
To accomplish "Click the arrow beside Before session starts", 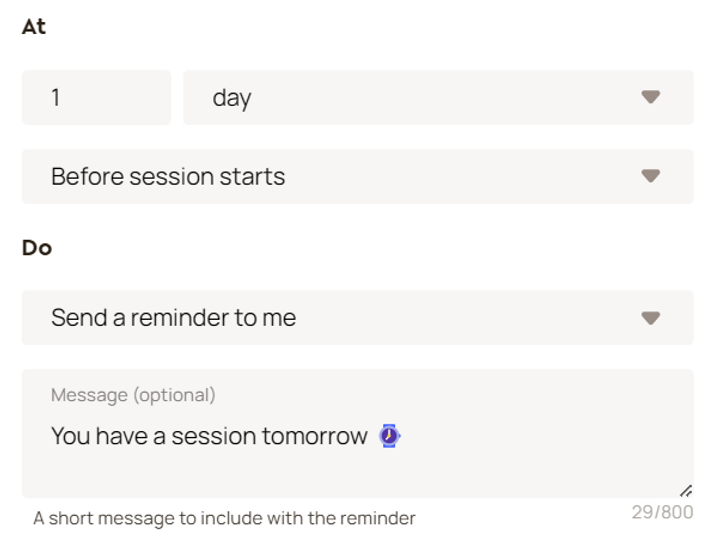I will 650,177.
